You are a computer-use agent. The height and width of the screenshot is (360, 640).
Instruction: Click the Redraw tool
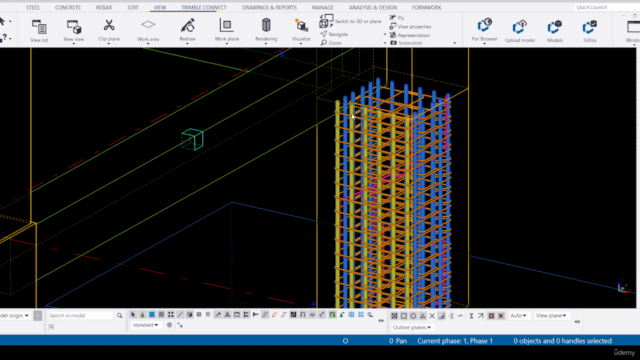point(187,30)
